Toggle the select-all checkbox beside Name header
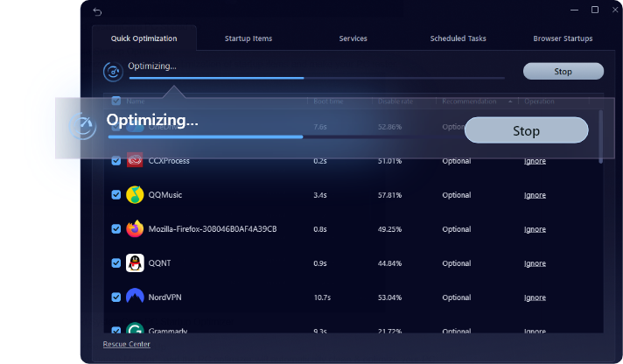The width and height of the screenshot is (623, 364). tap(115, 101)
